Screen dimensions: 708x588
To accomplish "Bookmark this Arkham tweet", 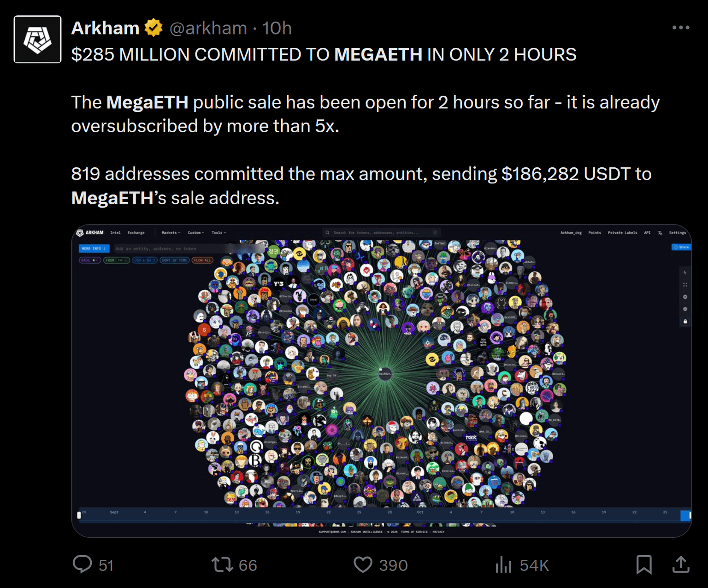I will 644,564.
